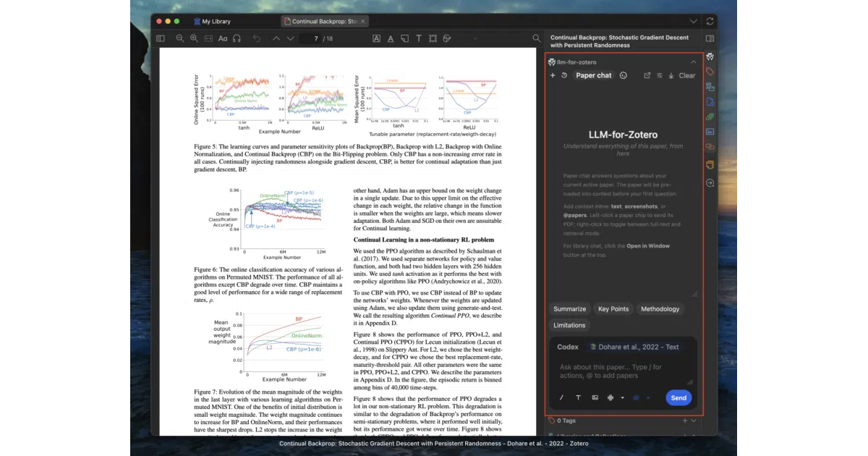
Task: Click the Key Points suggestion chip
Action: [x=613, y=309]
